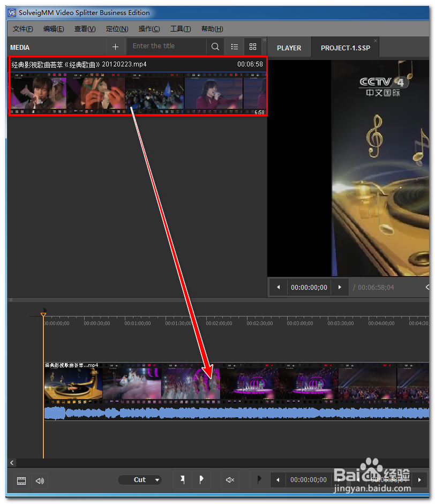Focus the 'Enter the title' search field
435x504 pixels.
167,46
